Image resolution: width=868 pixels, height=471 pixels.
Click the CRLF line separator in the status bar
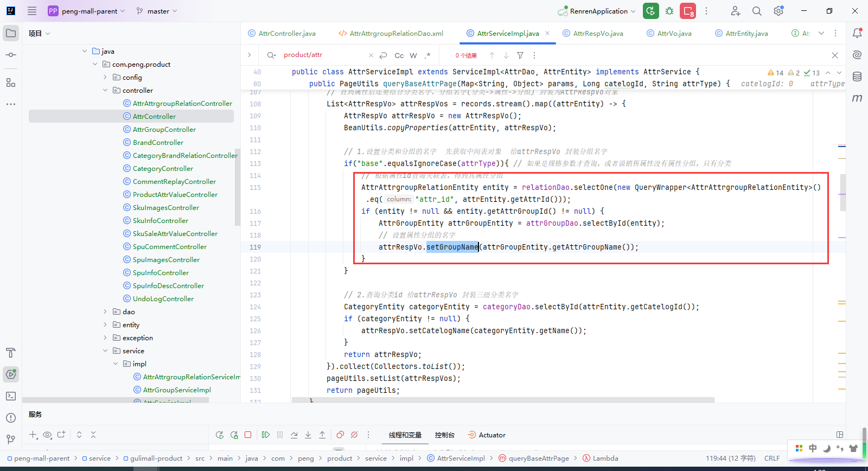pyautogui.click(x=772, y=459)
